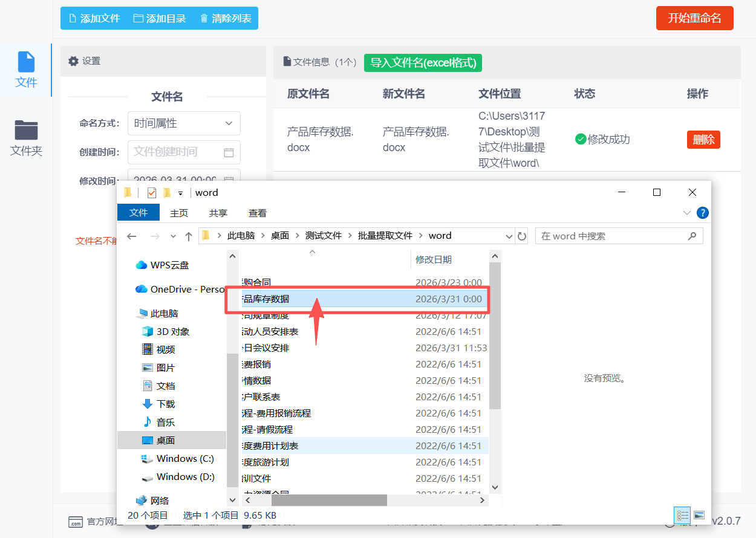Open the 命名方式 dropdown

coord(184,123)
